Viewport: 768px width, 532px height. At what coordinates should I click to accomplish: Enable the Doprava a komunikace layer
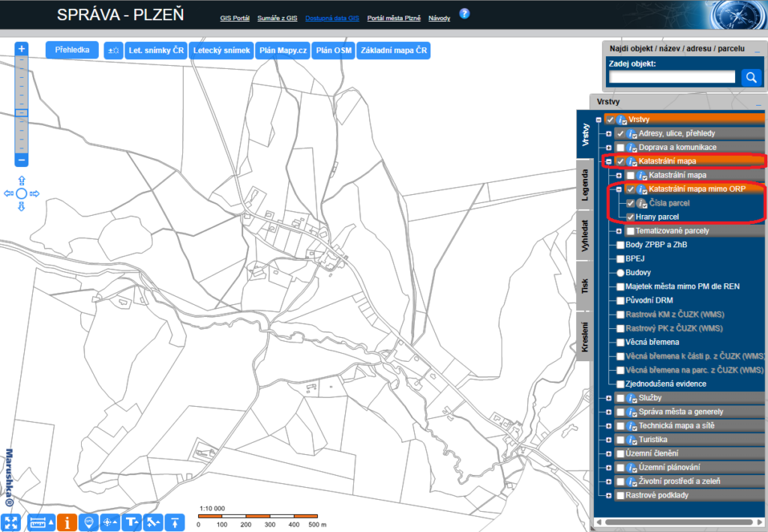coord(620,147)
